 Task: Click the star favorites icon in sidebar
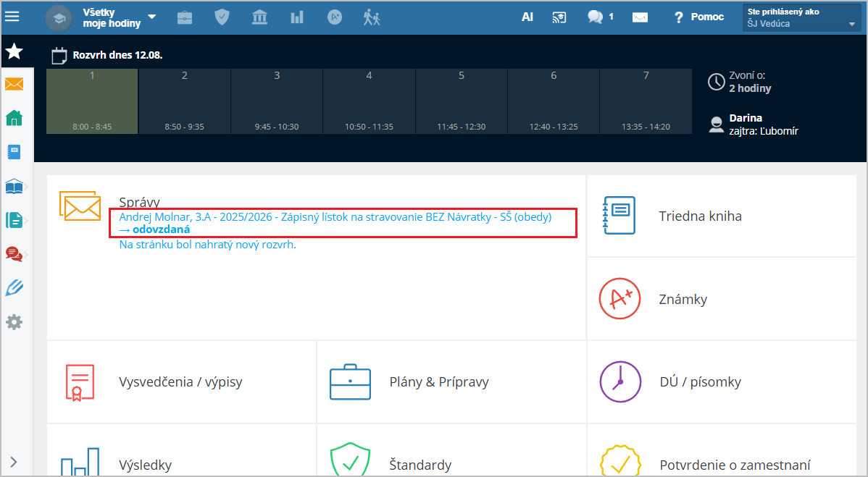pyautogui.click(x=14, y=51)
